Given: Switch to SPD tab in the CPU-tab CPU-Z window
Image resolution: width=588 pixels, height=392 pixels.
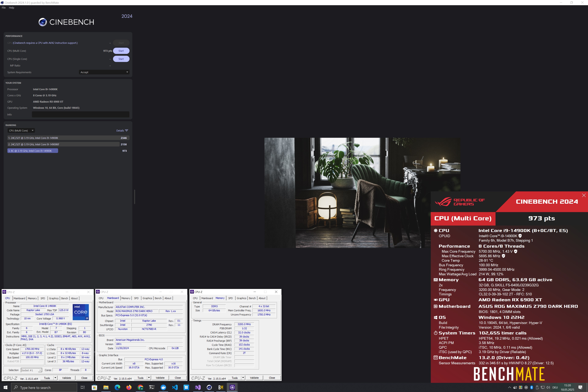Looking at the screenshot, I should coord(43,298).
